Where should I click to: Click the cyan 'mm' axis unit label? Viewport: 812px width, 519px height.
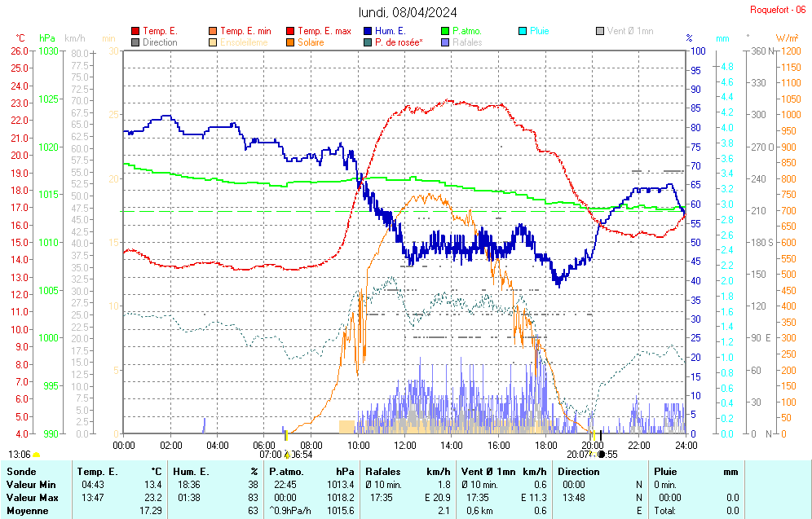tap(722, 39)
